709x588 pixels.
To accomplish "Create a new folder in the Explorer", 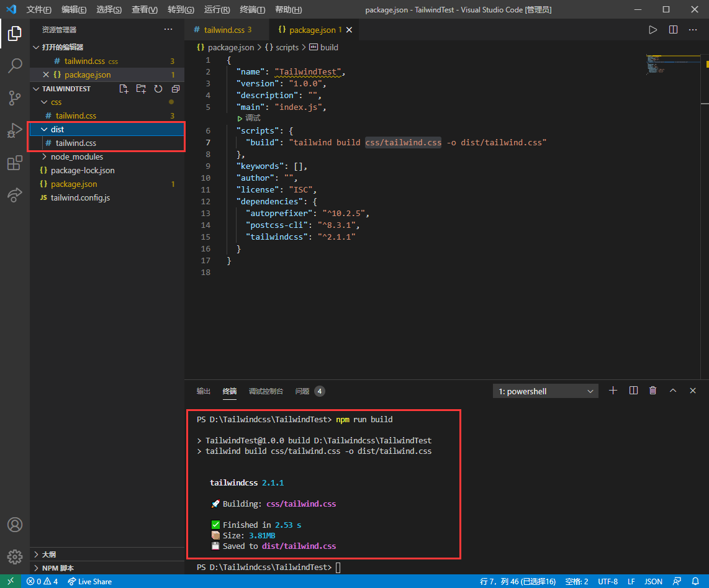I will [141, 89].
